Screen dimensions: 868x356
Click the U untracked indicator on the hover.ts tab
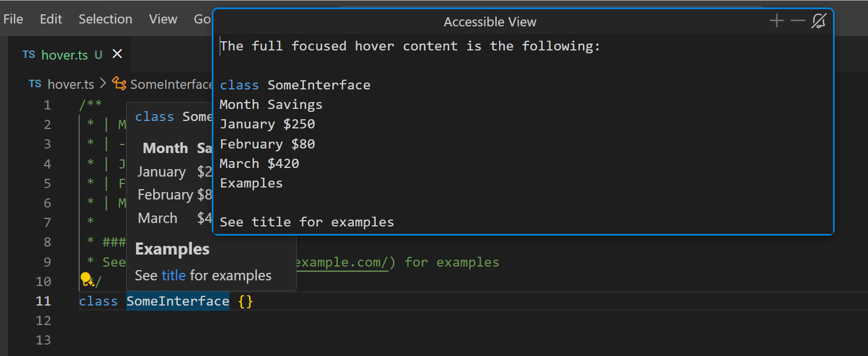pyautogui.click(x=97, y=54)
